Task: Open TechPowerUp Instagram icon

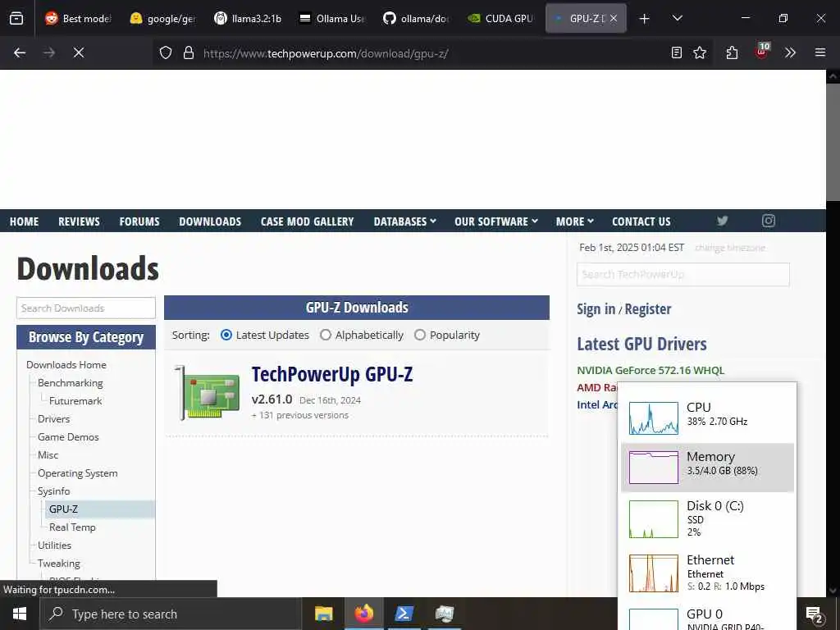Action: tap(769, 221)
